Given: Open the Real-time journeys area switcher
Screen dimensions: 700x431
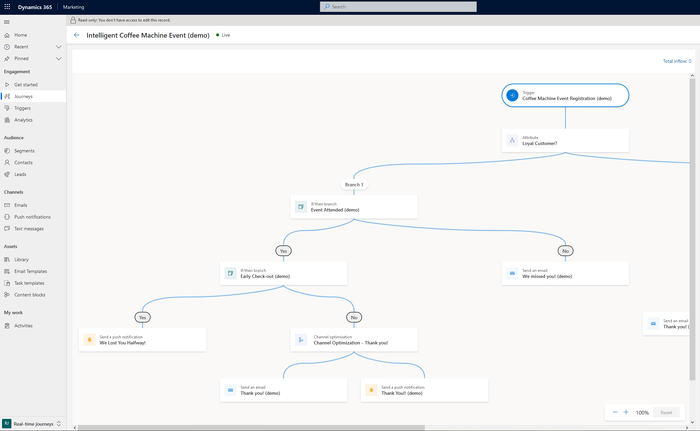Looking at the screenshot, I should 33,423.
